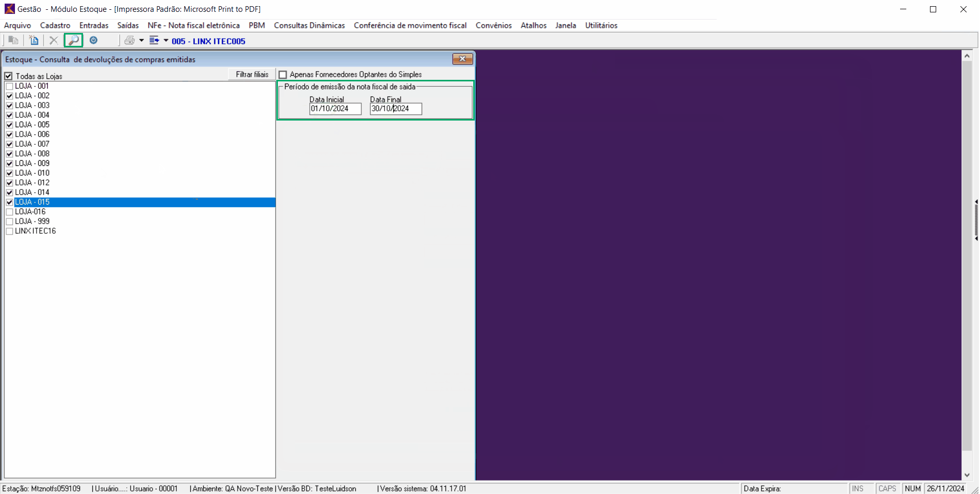
Task: Click the Usuario - 00001 status entry
Action: pyautogui.click(x=135, y=489)
